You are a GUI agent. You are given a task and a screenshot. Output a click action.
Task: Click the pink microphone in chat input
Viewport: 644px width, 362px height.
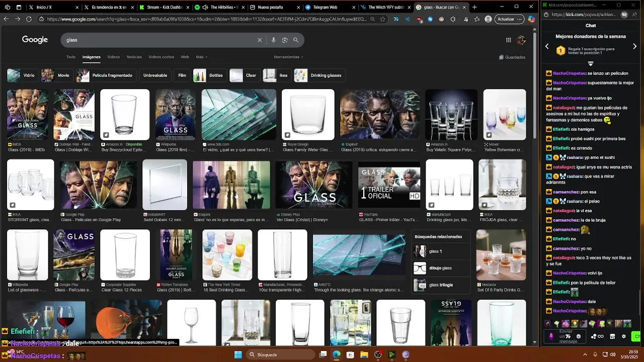coord(551,336)
